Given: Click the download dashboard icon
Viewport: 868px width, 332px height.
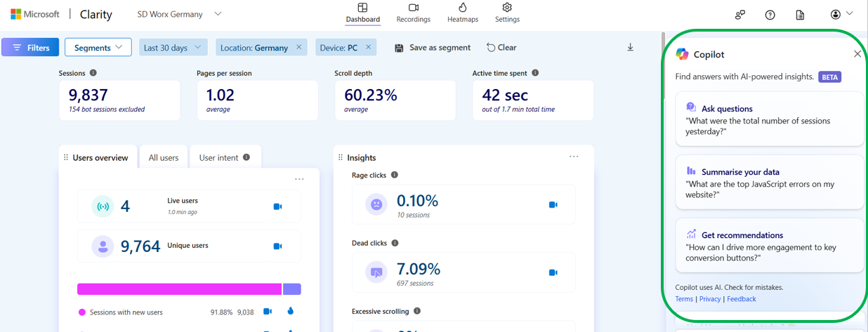Looking at the screenshot, I should 630,47.
